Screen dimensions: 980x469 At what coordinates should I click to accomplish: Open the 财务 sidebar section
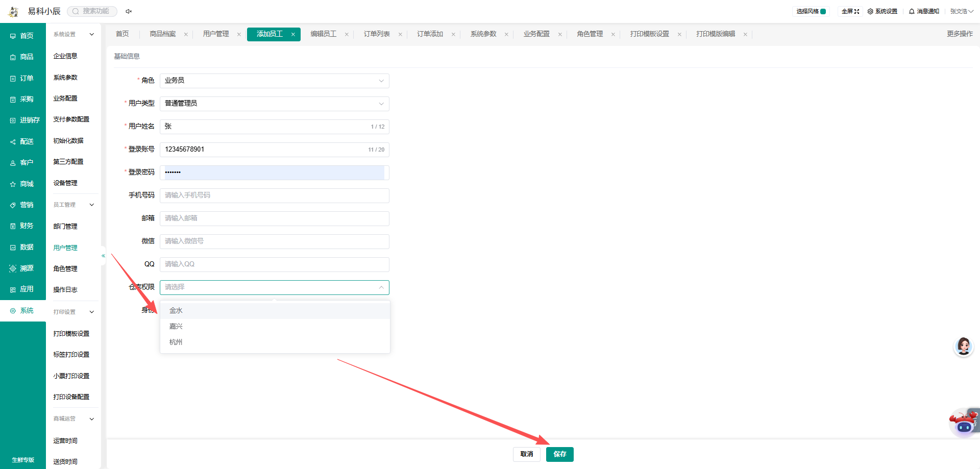[23, 226]
